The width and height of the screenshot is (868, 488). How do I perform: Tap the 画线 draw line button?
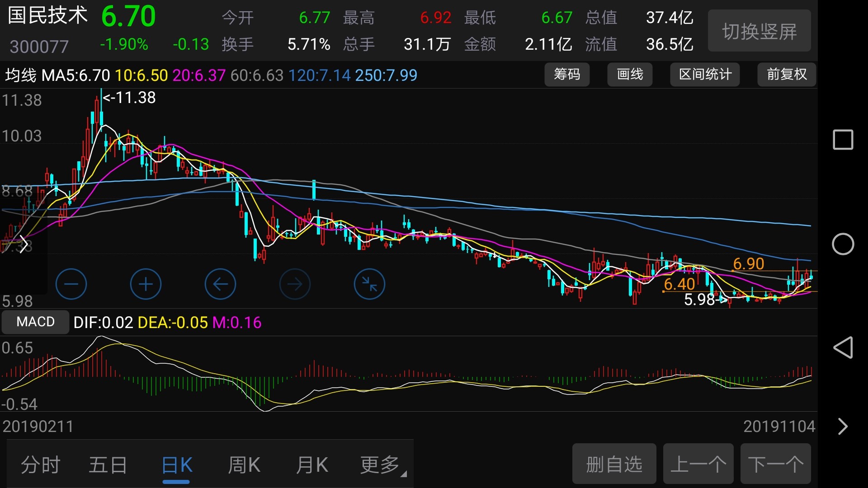tap(630, 74)
